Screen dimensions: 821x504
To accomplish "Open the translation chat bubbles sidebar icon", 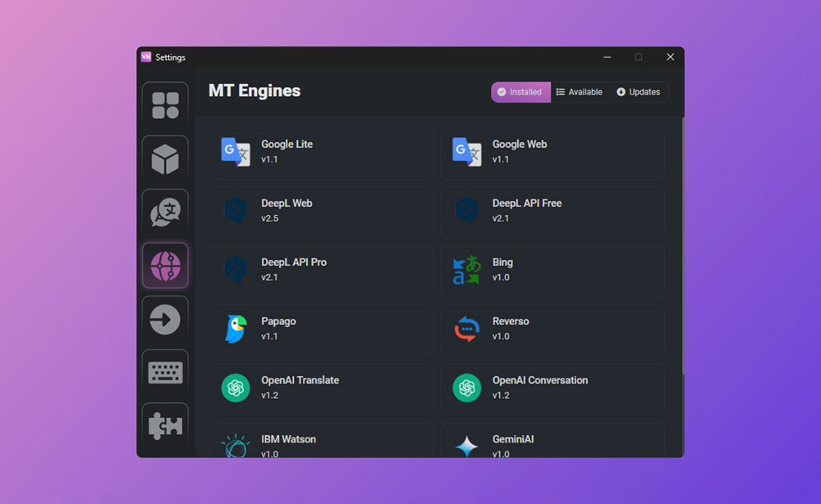I will click(165, 212).
